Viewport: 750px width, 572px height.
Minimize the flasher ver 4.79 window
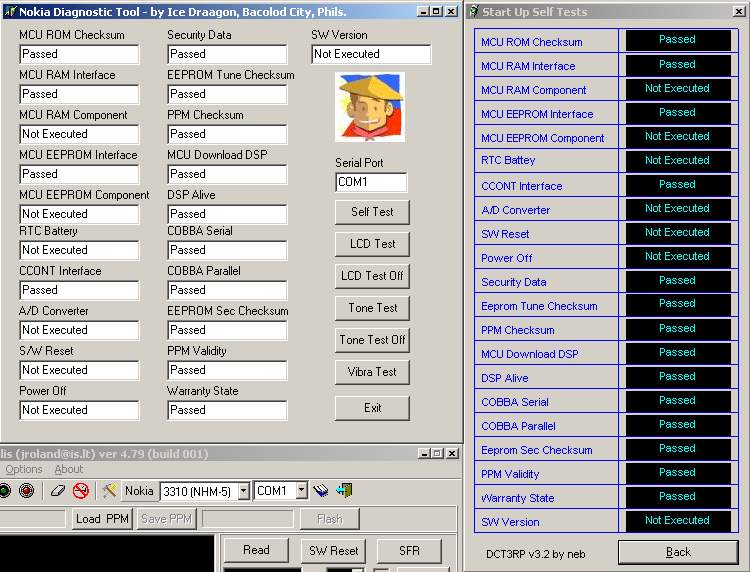pyautogui.click(x=423, y=453)
